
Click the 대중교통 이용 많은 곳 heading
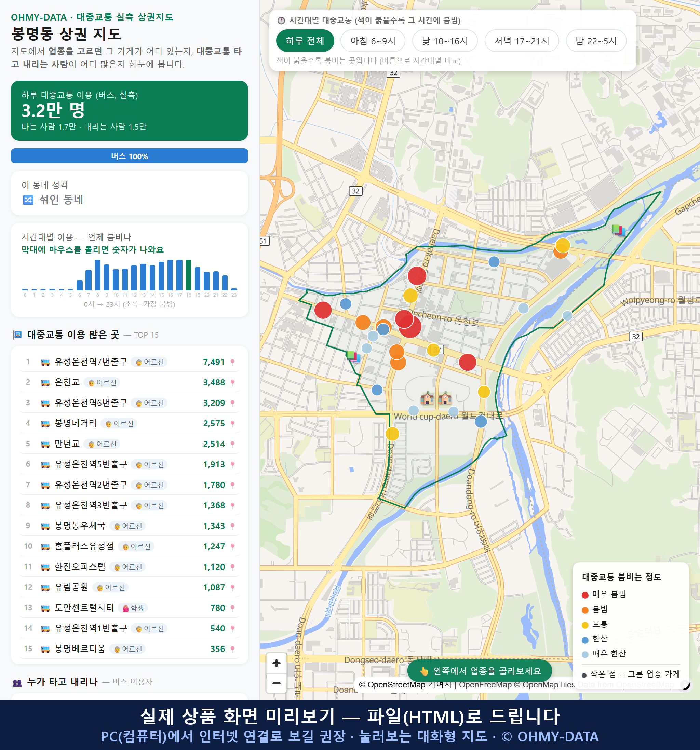(x=73, y=335)
